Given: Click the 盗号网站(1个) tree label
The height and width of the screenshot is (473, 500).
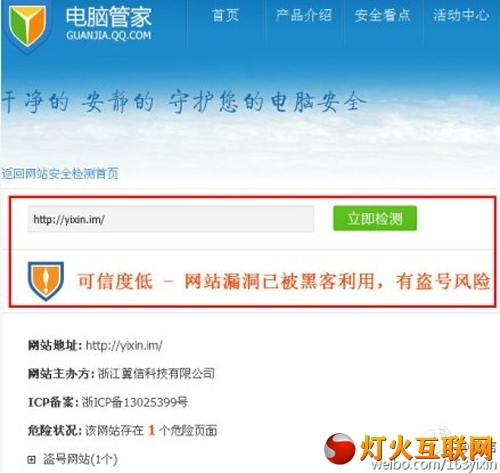Looking at the screenshot, I should pyautogui.click(x=80, y=459).
